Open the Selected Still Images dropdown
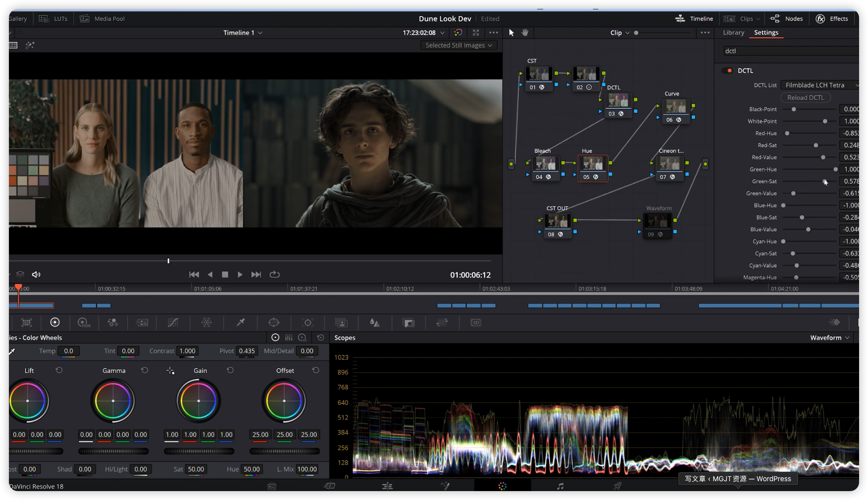Screen dimensions: 868x500 pos(459,45)
